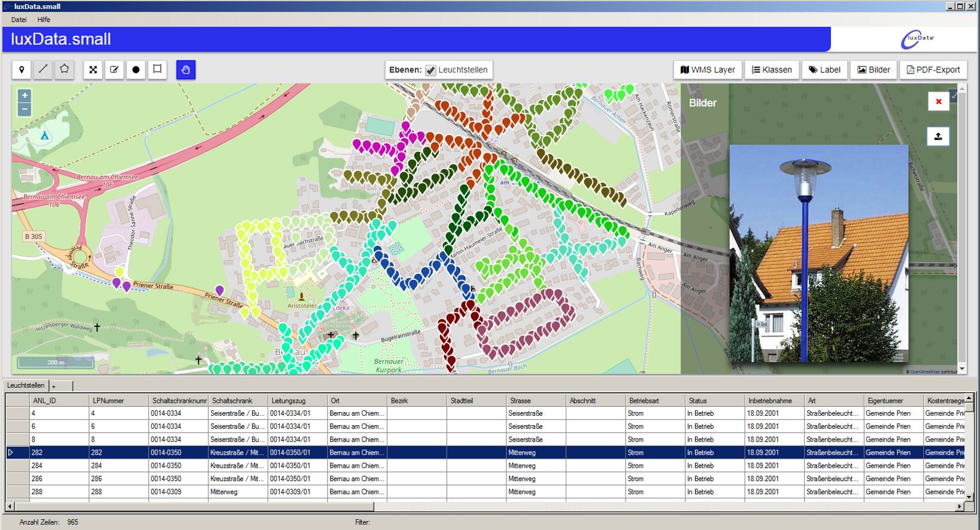Image resolution: width=980 pixels, height=530 pixels.
Task: Click the street lamp photo thumbnail
Action: (818, 253)
